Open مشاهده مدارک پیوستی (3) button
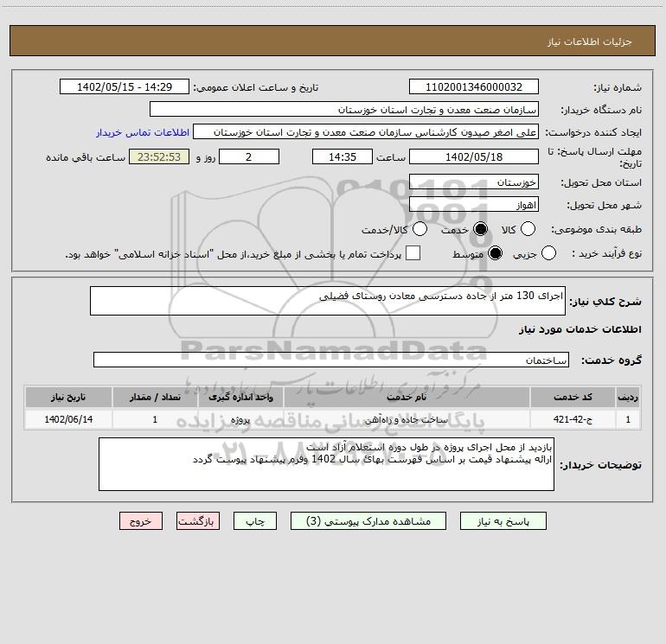This screenshot has height=644, width=666. coord(368,521)
